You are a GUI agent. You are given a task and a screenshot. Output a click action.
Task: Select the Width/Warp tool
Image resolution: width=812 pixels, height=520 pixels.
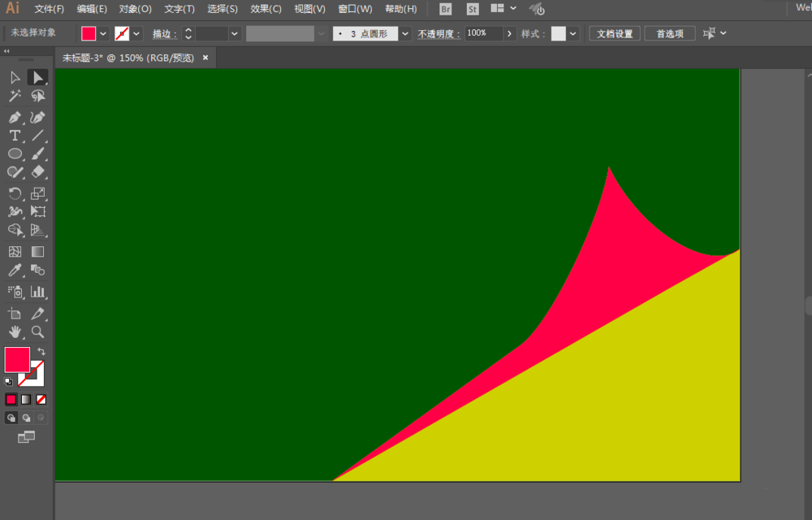click(15, 211)
